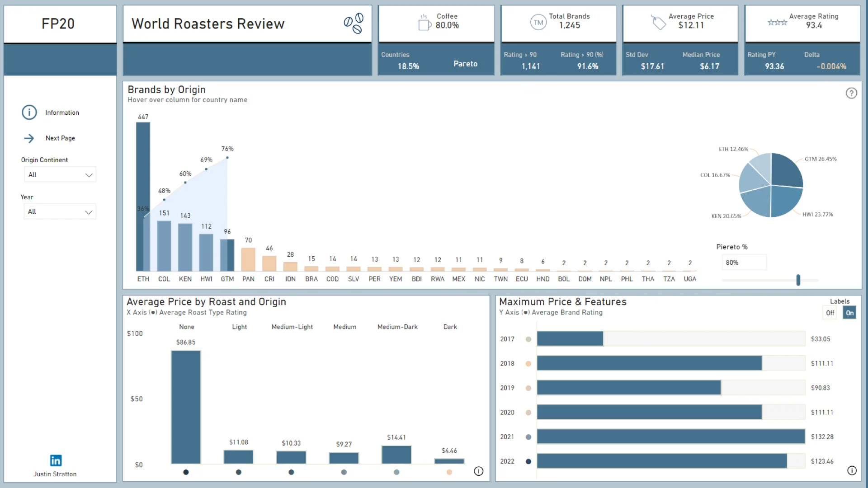Click the Average Price $12.11 card
The width and height of the screenshot is (868, 488).
[680, 24]
